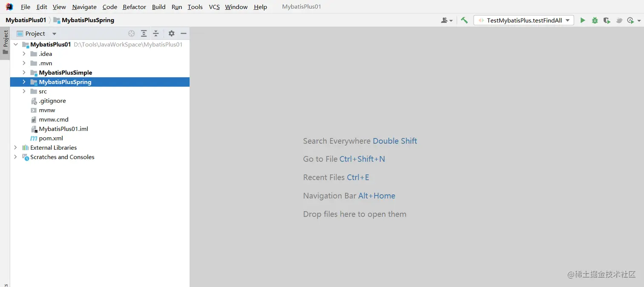Image resolution: width=644 pixels, height=287 pixels.
Task: Open the run configuration dropdown TestMybatisPlus.testFindAll
Action: [523, 20]
